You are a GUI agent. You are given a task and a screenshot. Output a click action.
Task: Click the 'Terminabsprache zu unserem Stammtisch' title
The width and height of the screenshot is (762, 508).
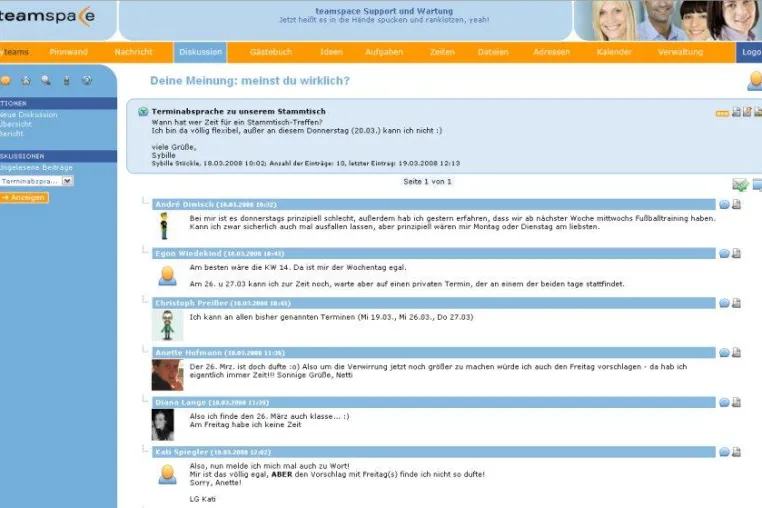239,111
